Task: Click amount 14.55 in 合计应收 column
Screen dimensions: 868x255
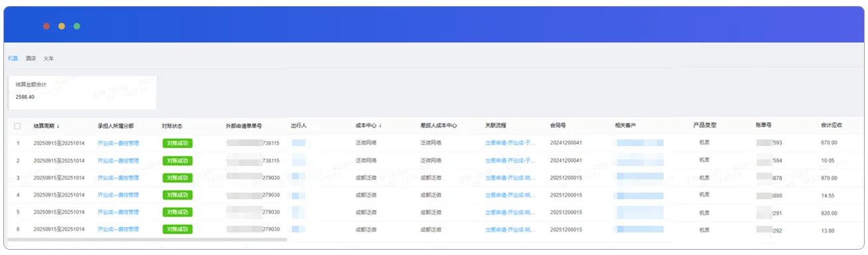Action: coord(828,195)
